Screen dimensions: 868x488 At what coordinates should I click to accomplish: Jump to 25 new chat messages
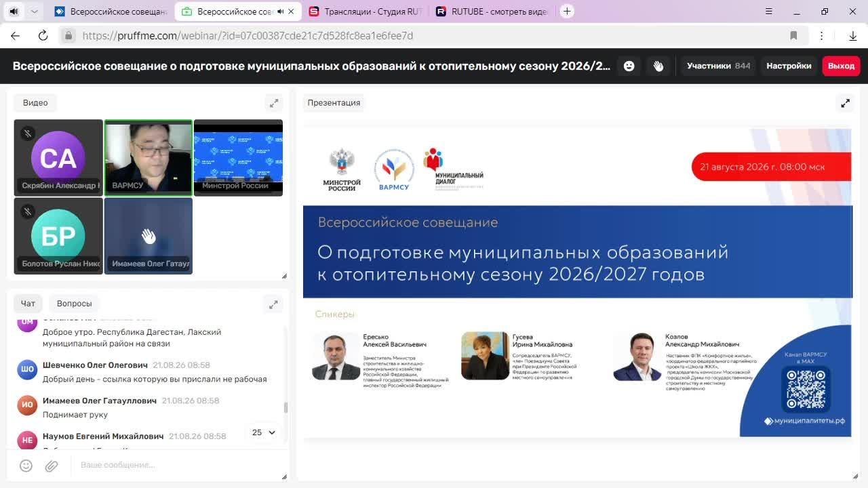[x=264, y=432]
